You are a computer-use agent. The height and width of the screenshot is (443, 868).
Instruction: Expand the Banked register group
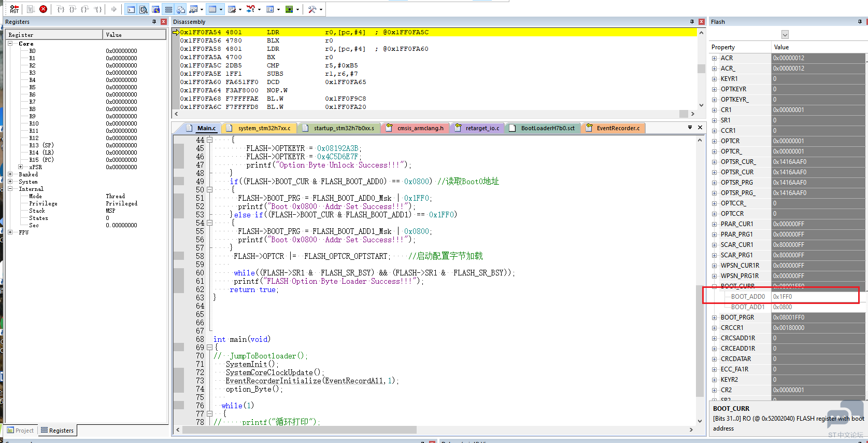tap(10, 174)
